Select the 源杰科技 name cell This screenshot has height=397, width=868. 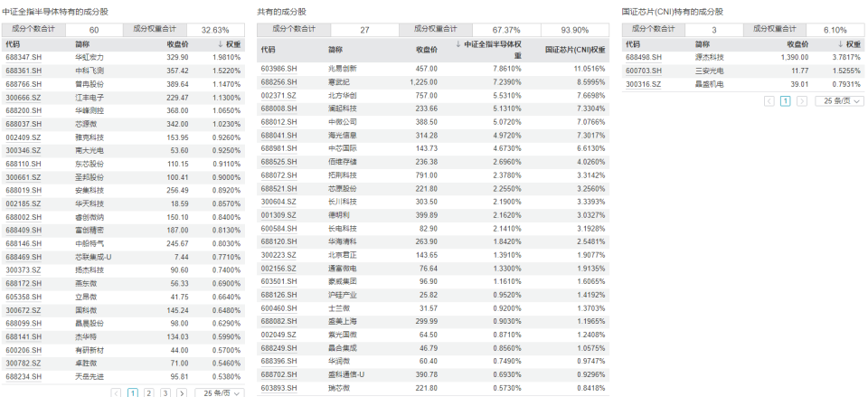[x=710, y=57]
